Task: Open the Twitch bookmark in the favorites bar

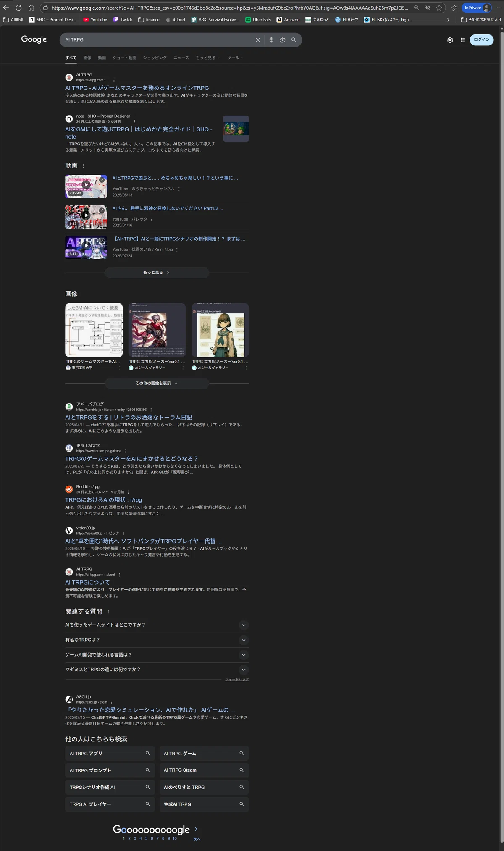Action: coord(123,20)
